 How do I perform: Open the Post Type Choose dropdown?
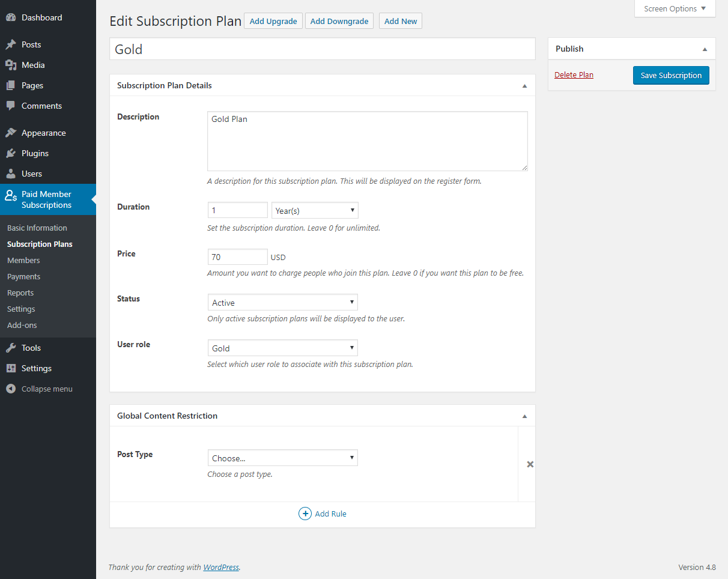pyautogui.click(x=282, y=458)
